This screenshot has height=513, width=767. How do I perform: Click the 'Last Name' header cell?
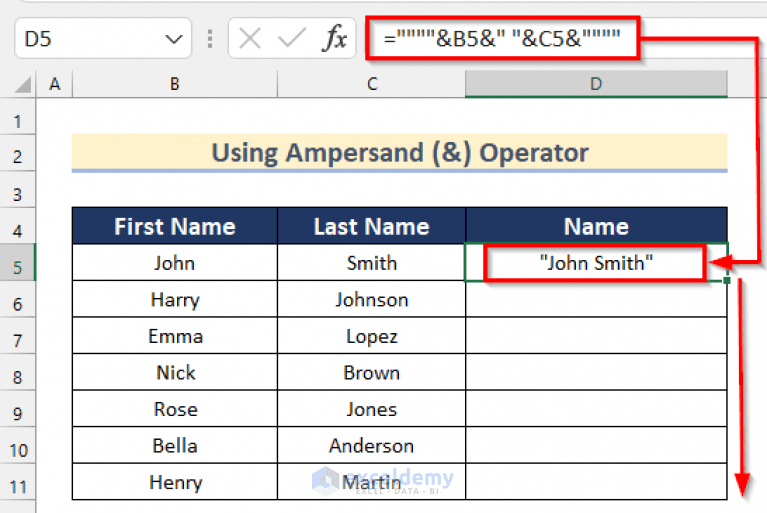(x=372, y=226)
